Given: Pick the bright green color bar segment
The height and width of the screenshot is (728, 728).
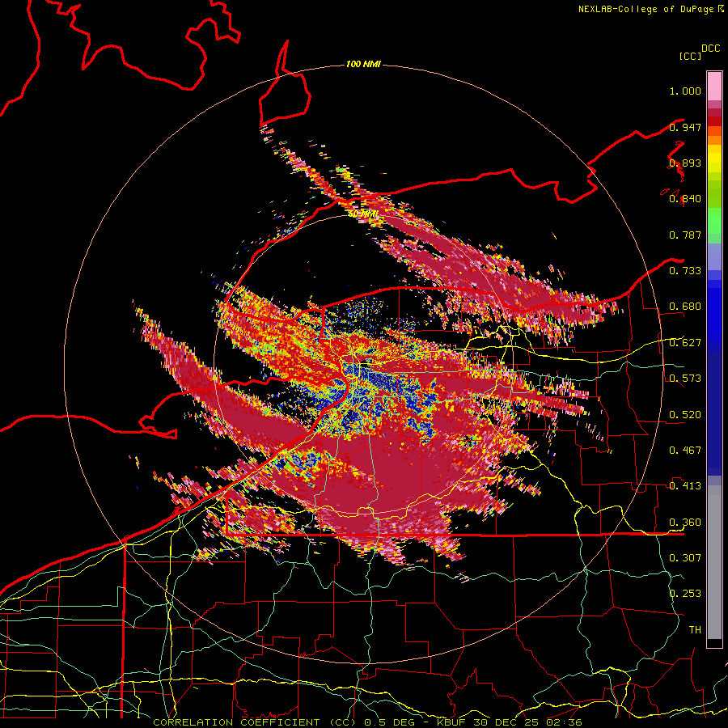Looking at the screenshot, I should tap(714, 220).
